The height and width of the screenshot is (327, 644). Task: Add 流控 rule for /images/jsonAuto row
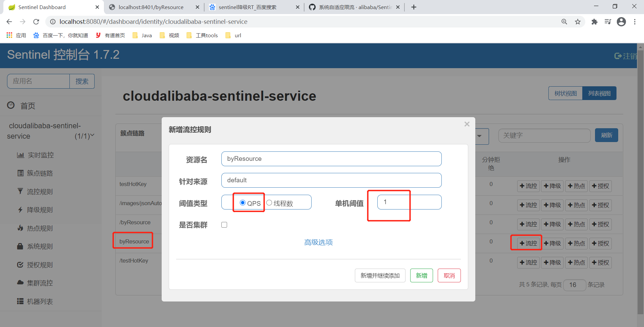click(x=528, y=205)
